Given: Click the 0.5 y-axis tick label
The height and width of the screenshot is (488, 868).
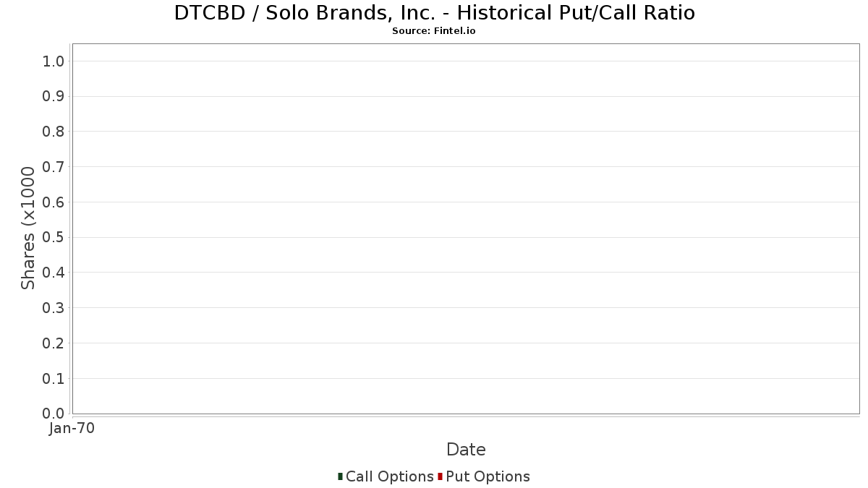Looking at the screenshot, I should (x=54, y=237).
